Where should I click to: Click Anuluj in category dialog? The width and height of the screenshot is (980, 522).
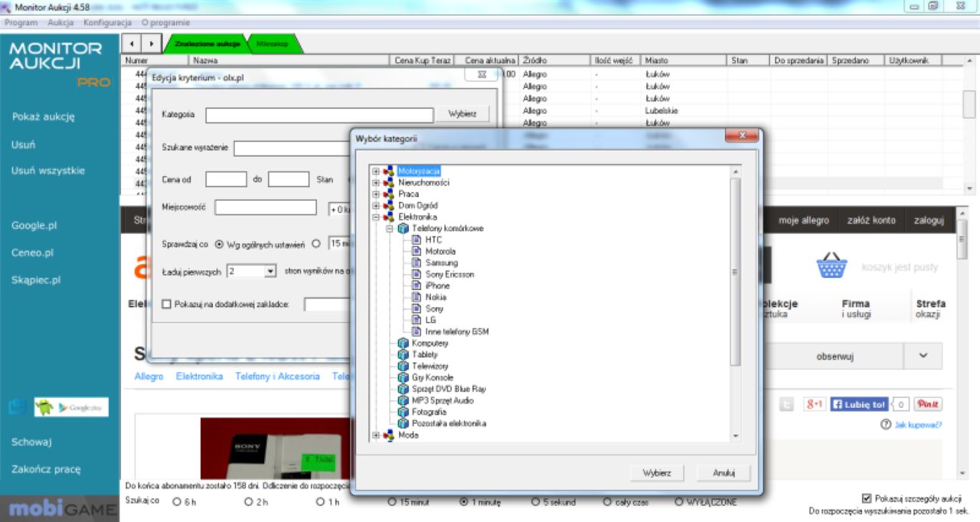724,473
